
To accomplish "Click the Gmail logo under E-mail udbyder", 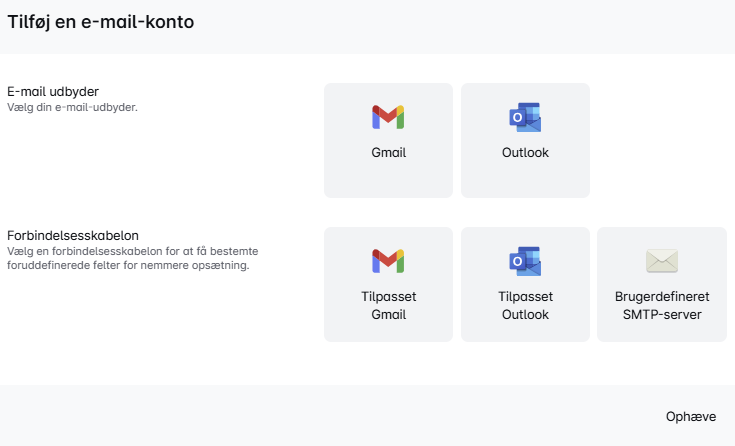I will click(388, 117).
